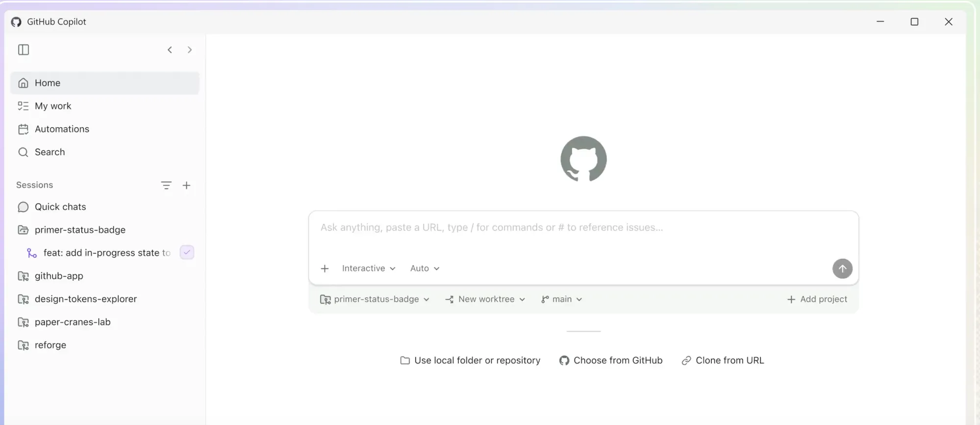980x425 pixels.
Task: Click Clone from URL
Action: (723, 361)
